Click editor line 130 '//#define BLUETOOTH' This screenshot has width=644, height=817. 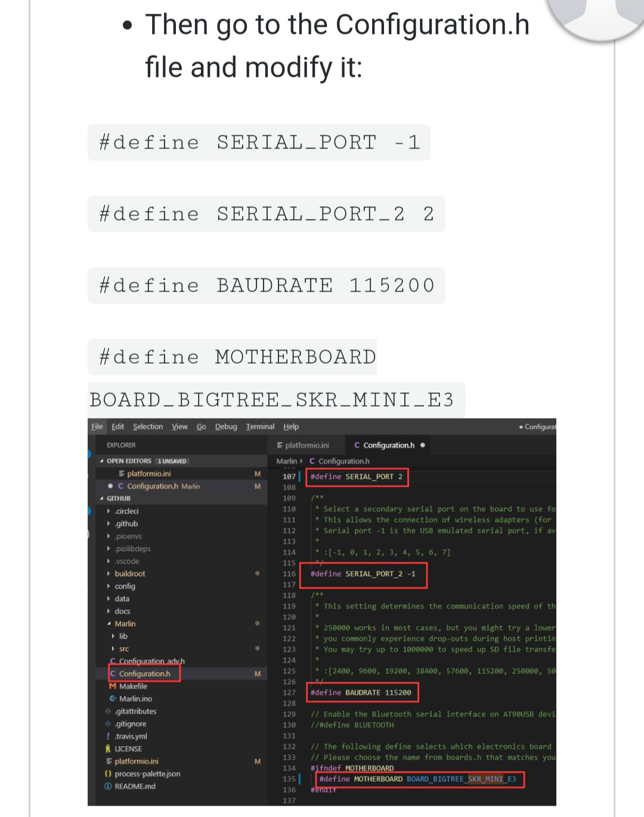coord(352,725)
